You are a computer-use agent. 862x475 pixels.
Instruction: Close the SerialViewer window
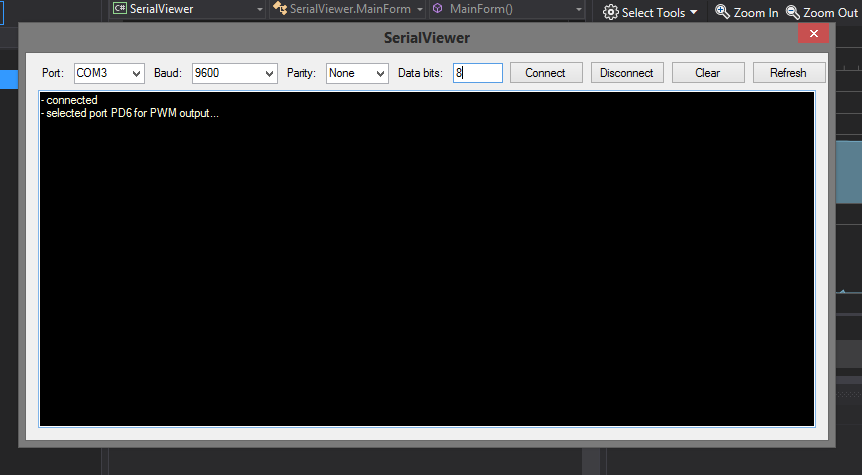[x=814, y=34]
